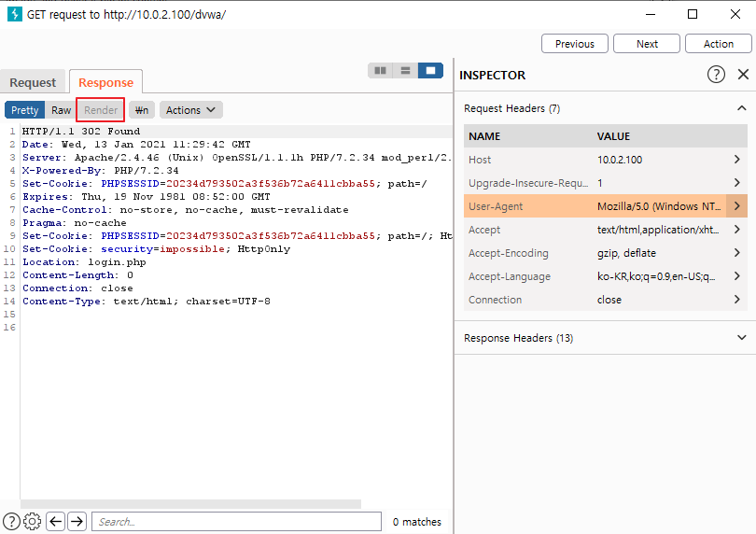756x534 pixels.
Task: Open search help icon at bottom left
Action: (x=11, y=522)
